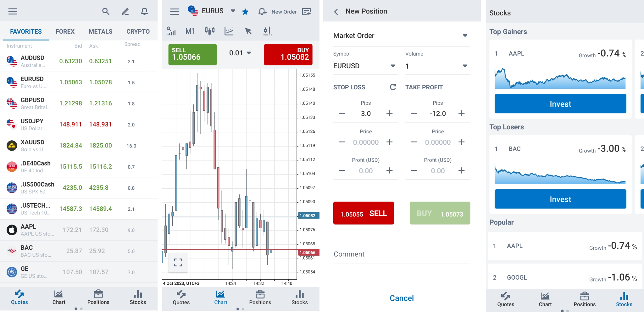Tap the fullscreen icon on the chart
The width and height of the screenshot is (644, 312).
tap(178, 262)
